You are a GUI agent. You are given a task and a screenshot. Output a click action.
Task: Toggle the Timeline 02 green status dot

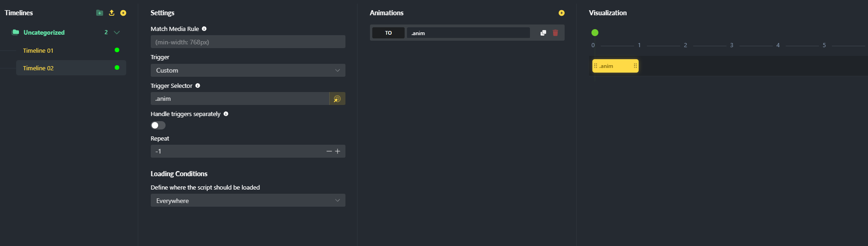pos(117,68)
